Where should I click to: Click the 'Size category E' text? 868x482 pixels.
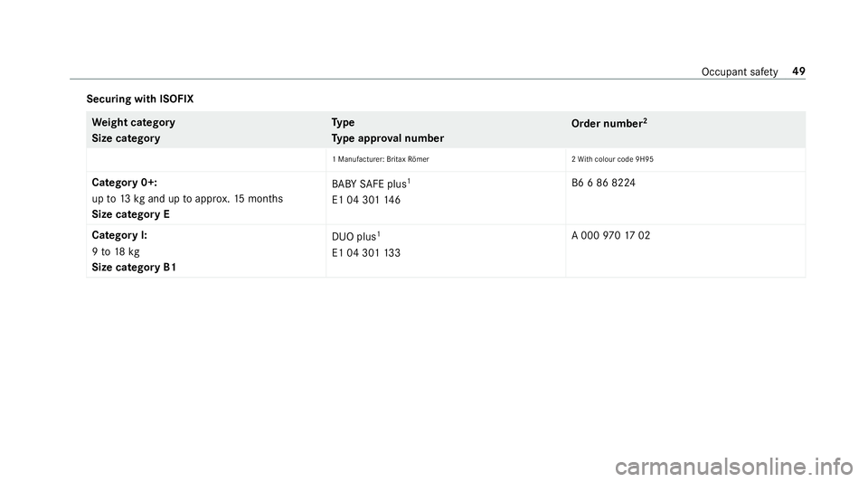coord(130,214)
